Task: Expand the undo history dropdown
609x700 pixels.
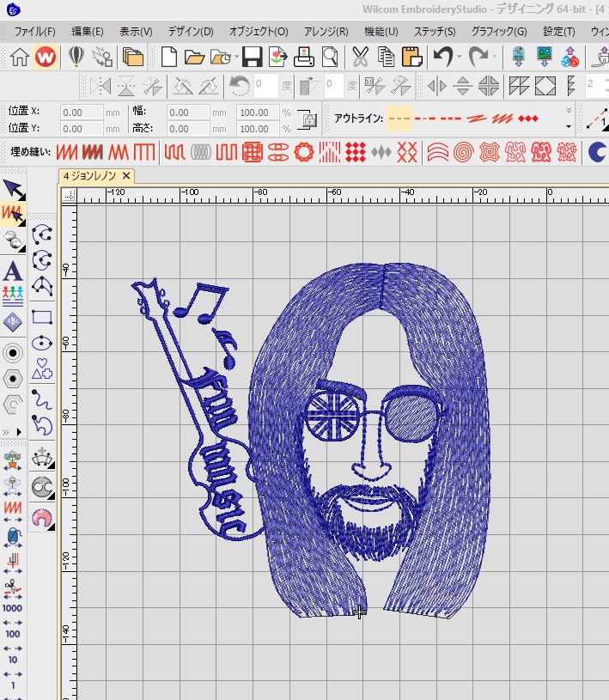Action: click(459, 58)
